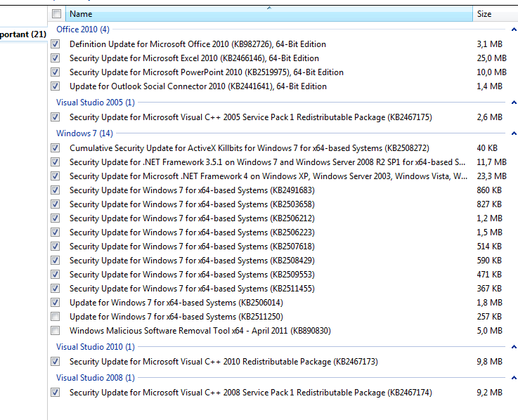Select the Visual C++ 2008 KB2467174 name
This screenshot has width=518, height=420.
tap(251, 393)
